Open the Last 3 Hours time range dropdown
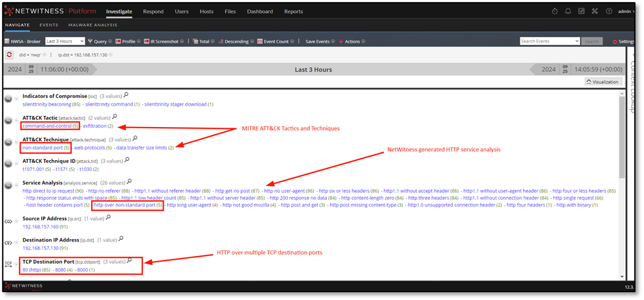 point(65,41)
